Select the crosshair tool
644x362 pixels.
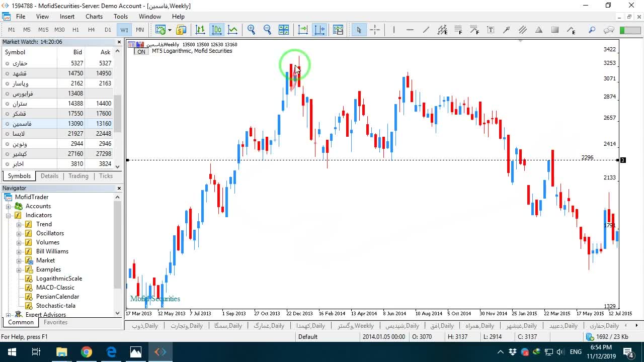click(x=375, y=30)
